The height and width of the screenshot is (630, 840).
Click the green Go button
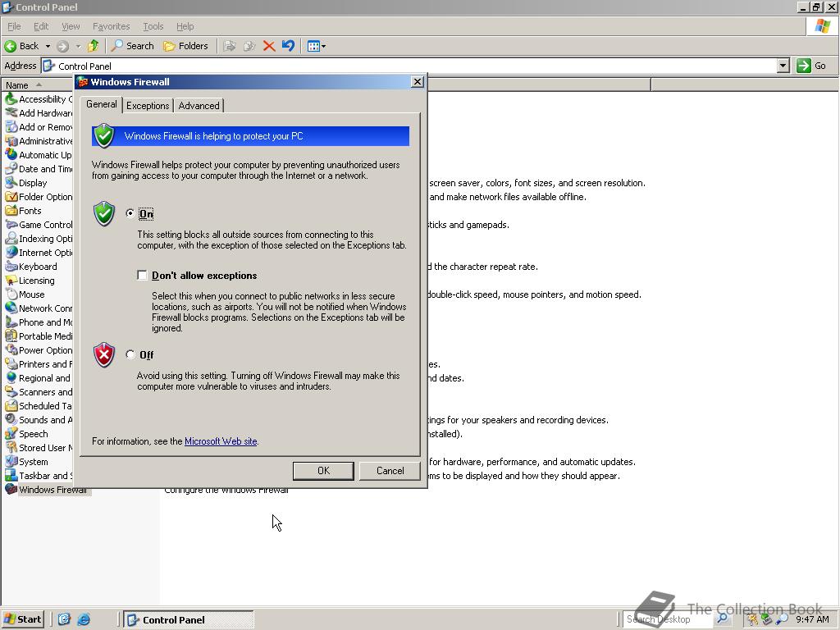click(811, 66)
